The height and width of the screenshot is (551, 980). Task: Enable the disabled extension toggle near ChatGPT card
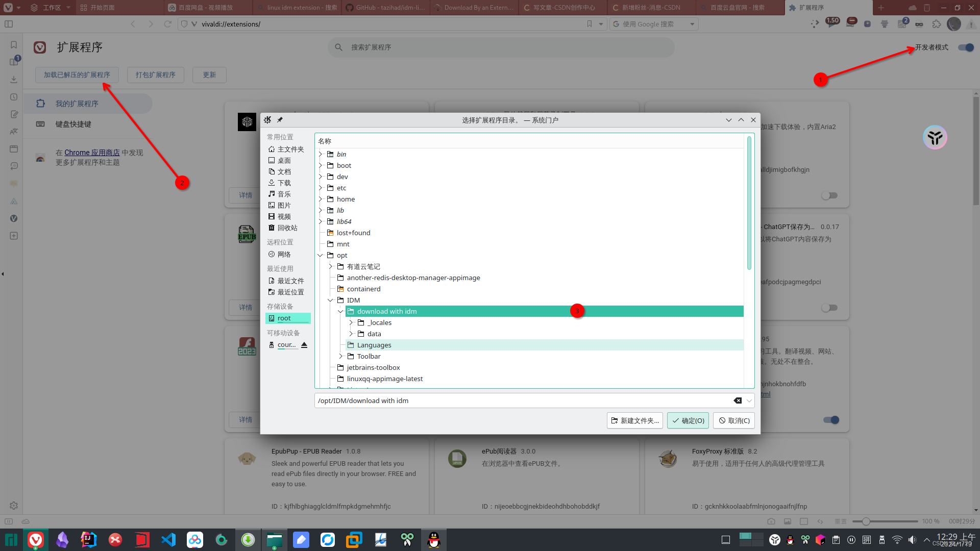coord(829,307)
